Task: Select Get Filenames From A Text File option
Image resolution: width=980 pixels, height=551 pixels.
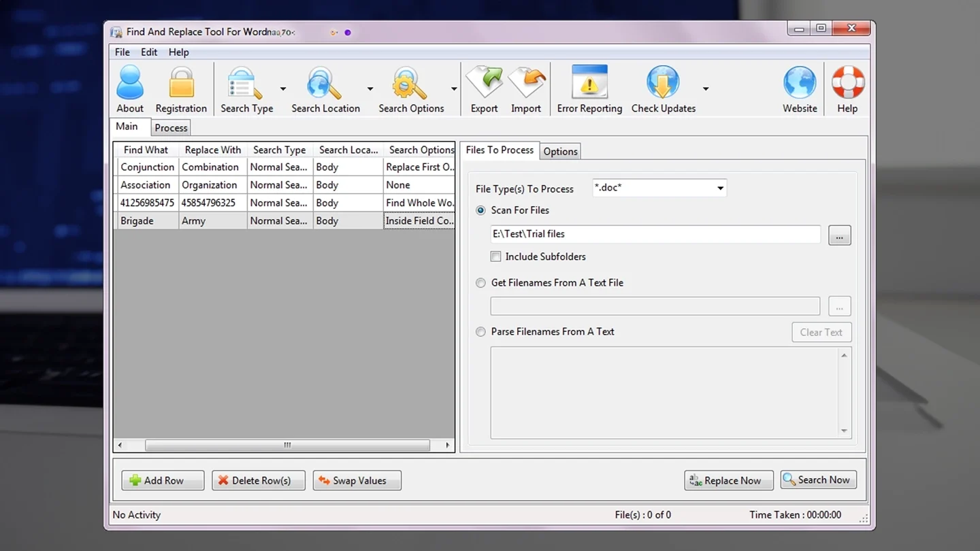Action: [480, 282]
